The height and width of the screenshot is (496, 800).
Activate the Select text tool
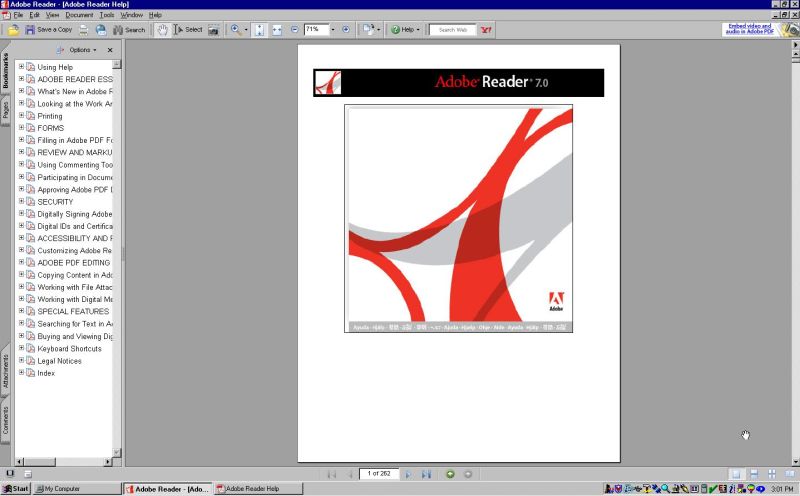coord(188,30)
